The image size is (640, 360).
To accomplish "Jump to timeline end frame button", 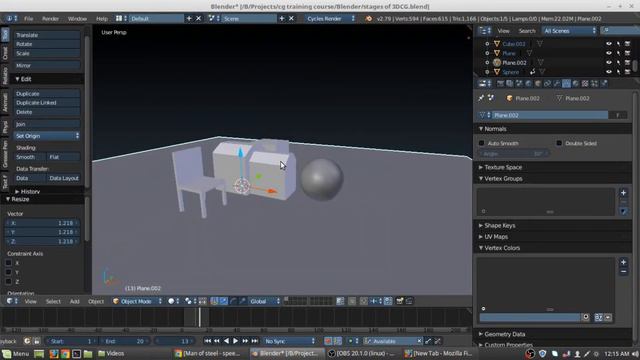I will [255, 341].
